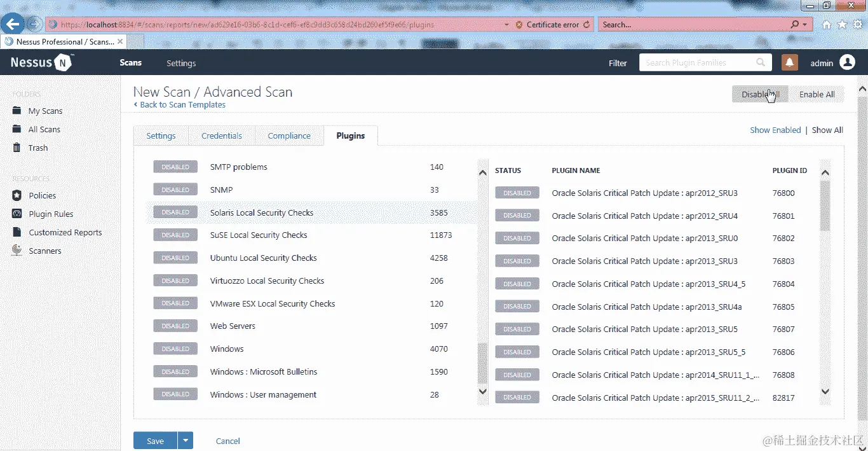The height and width of the screenshot is (451, 868).
Task: Click the plugin name list scrollbar thumb
Action: [x=825, y=205]
